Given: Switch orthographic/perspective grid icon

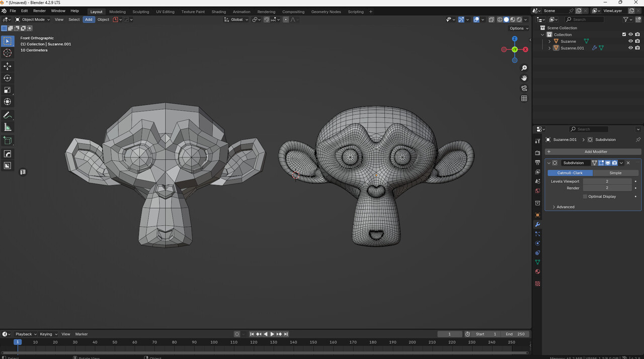Looking at the screenshot, I should 524,98.
